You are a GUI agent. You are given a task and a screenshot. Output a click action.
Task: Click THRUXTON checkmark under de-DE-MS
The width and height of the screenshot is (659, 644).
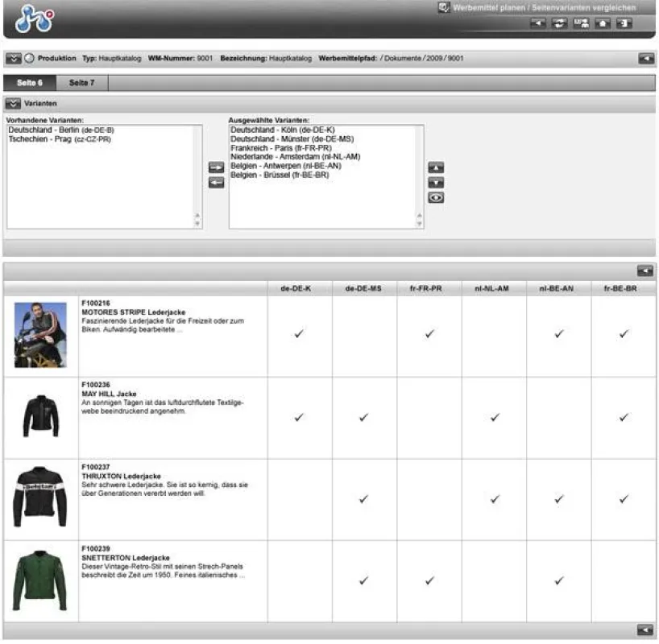[x=363, y=499]
